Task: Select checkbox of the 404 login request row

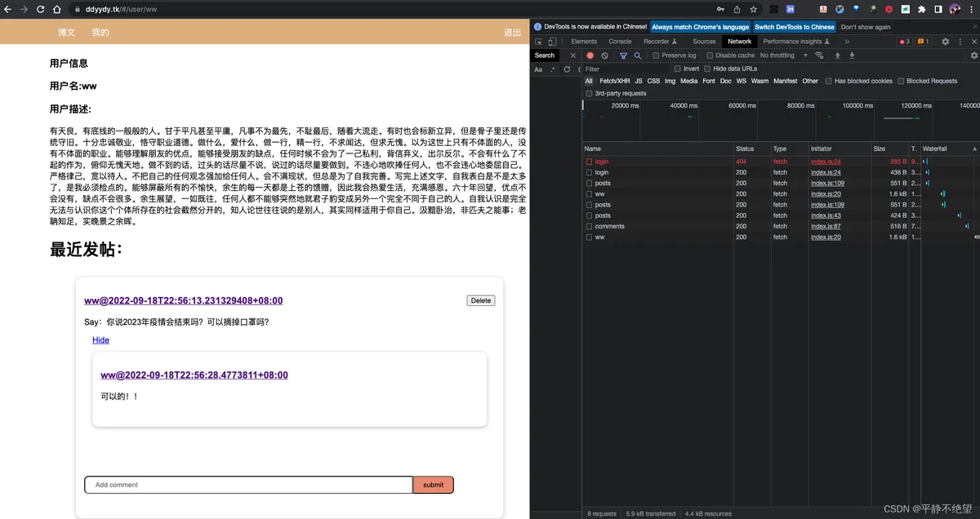Action: coord(589,162)
